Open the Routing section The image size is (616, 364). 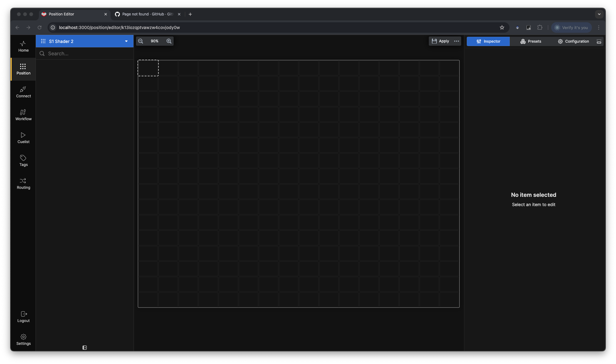(x=23, y=184)
